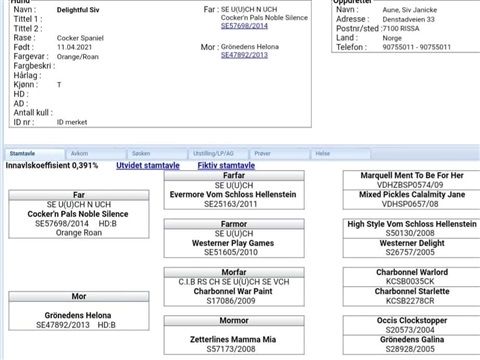Select Charbonnel War Paint in Morfar box

(233, 291)
